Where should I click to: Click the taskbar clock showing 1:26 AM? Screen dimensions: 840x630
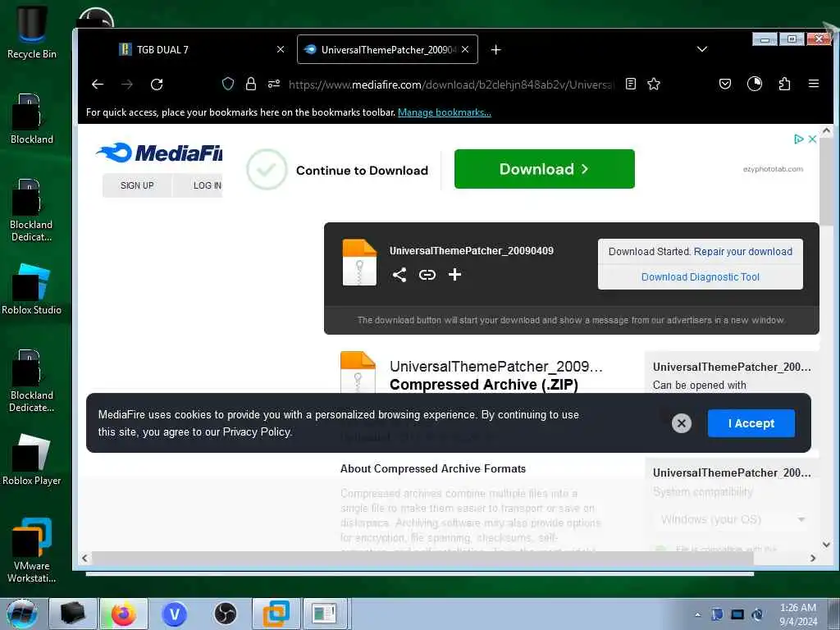(798, 614)
